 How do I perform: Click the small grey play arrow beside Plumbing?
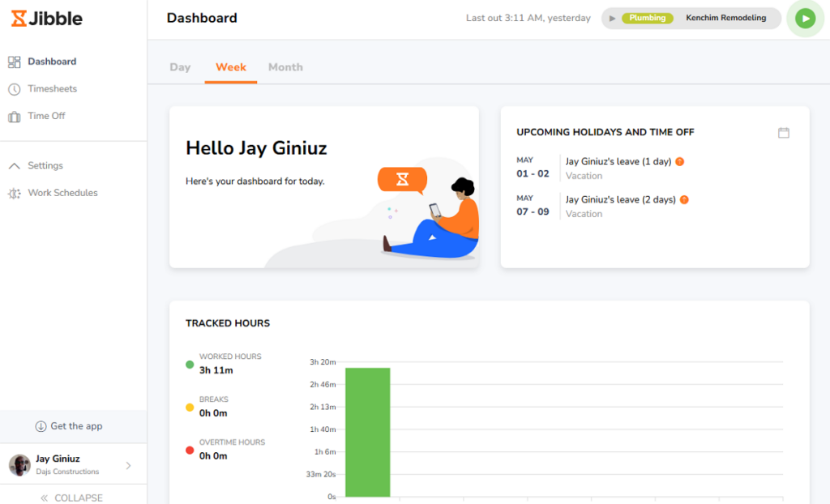(x=612, y=19)
